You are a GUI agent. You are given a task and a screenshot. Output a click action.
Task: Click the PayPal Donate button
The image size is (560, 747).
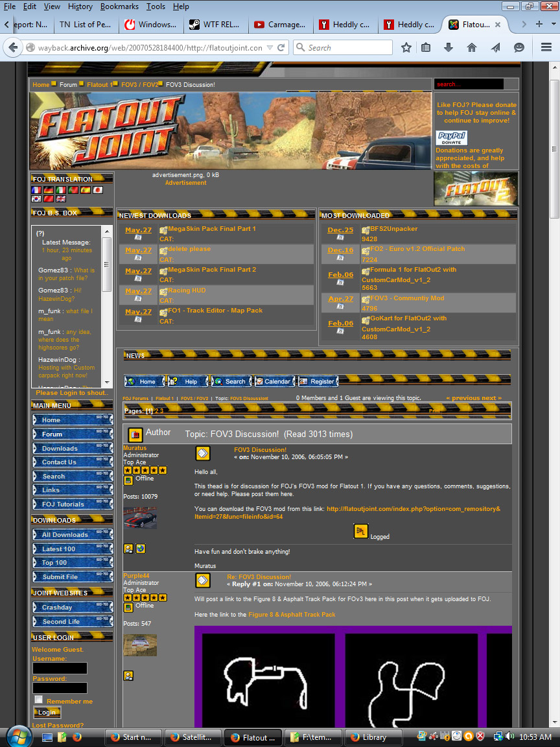451,138
